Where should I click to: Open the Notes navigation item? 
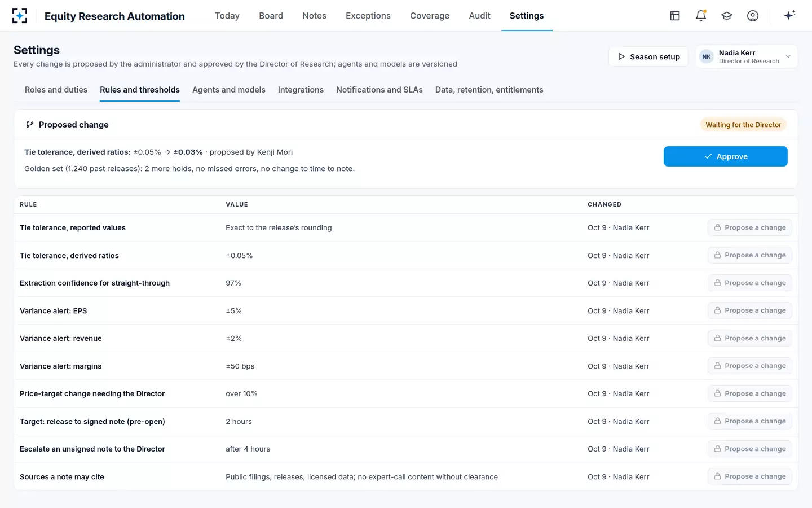point(315,16)
